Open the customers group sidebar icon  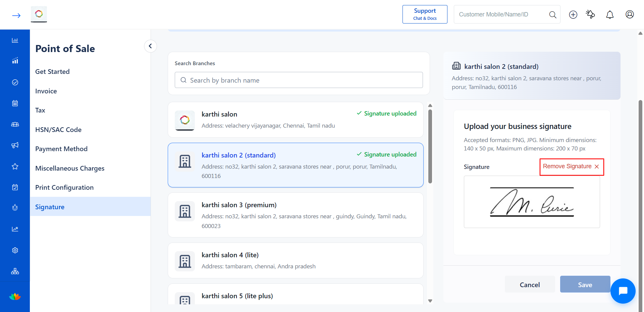15,124
